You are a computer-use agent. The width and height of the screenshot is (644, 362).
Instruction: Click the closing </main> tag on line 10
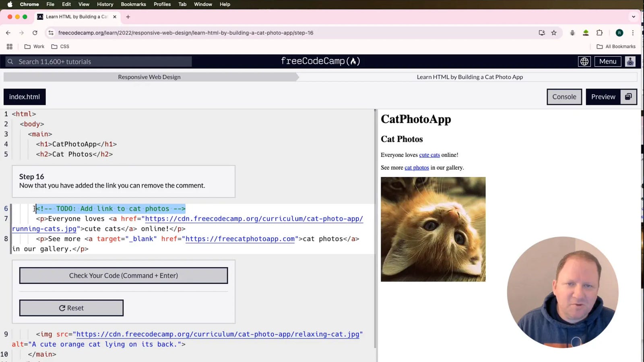coord(42,354)
